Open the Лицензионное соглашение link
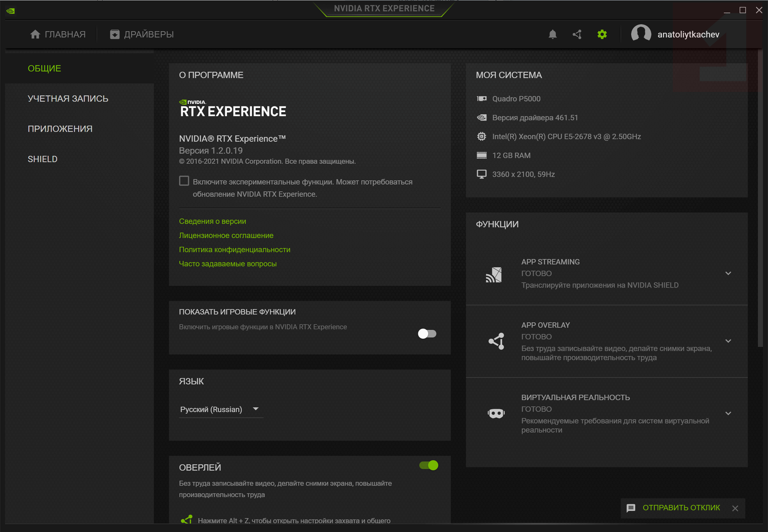The width and height of the screenshot is (768, 532). pyautogui.click(x=226, y=235)
